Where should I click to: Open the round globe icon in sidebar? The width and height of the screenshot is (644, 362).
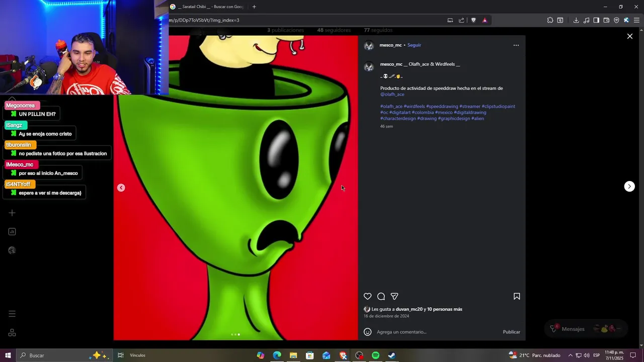click(12, 250)
